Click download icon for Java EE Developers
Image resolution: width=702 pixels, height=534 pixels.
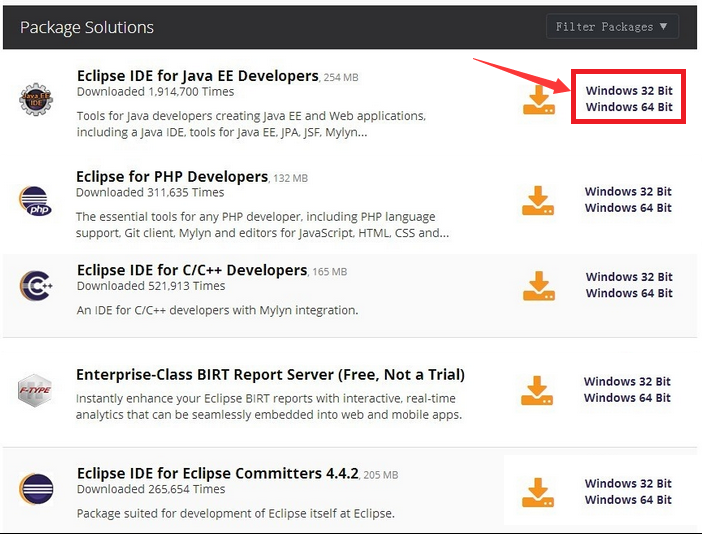(539, 100)
